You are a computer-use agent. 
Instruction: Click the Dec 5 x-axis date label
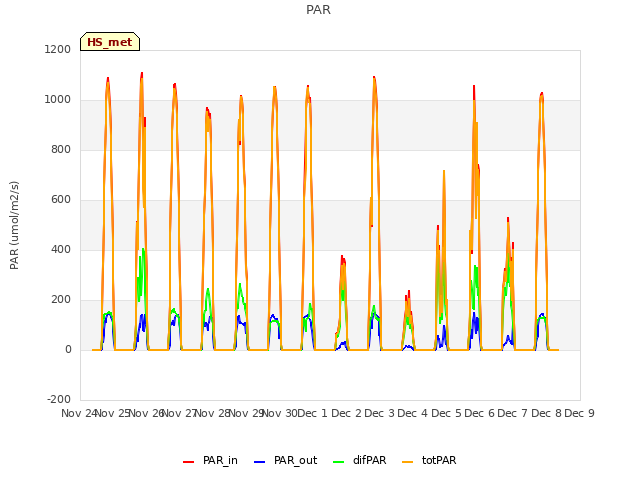pyautogui.click(x=446, y=413)
